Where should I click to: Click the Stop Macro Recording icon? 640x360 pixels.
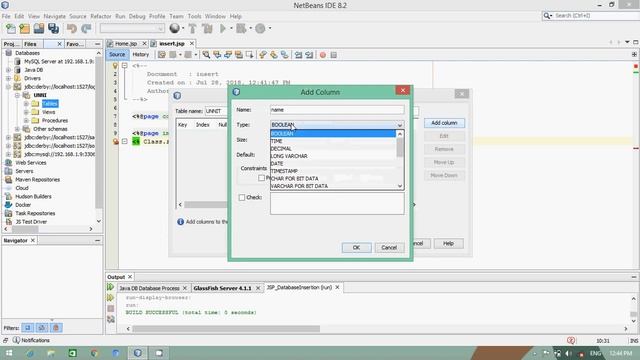(x=333, y=55)
